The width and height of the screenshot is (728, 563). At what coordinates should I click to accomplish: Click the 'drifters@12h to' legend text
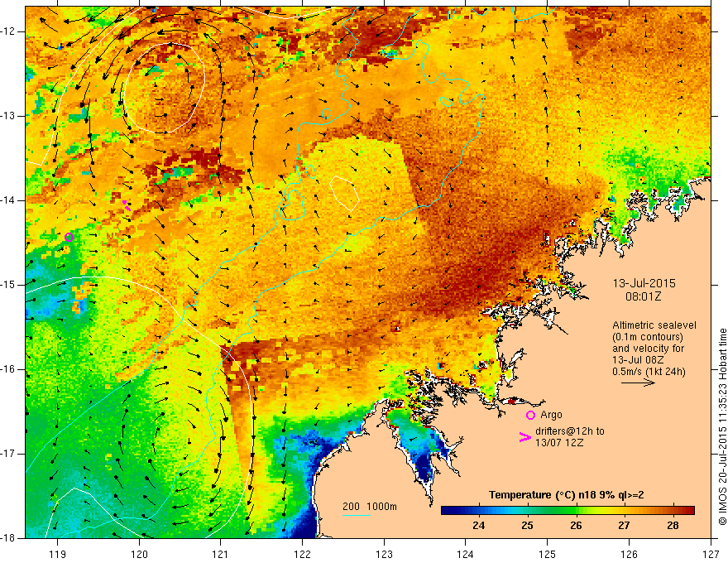tap(570, 431)
